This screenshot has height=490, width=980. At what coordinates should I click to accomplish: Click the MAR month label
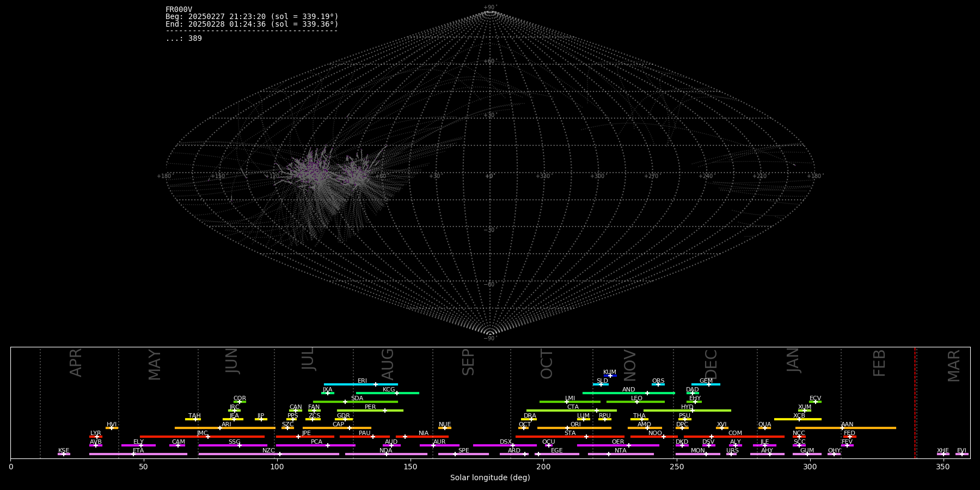954,366
